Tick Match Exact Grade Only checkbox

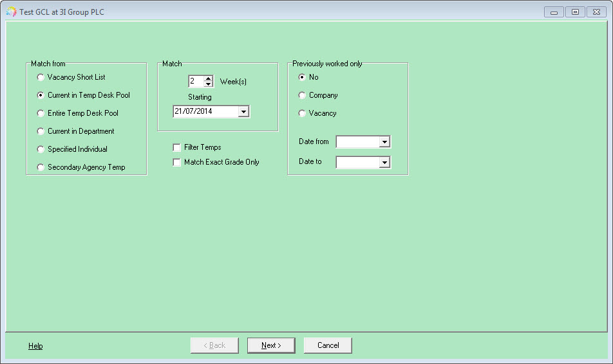pyautogui.click(x=176, y=163)
